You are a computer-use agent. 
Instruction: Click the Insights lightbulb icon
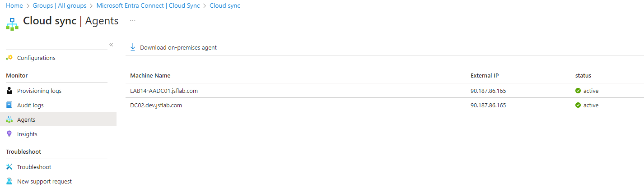point(9,134)
